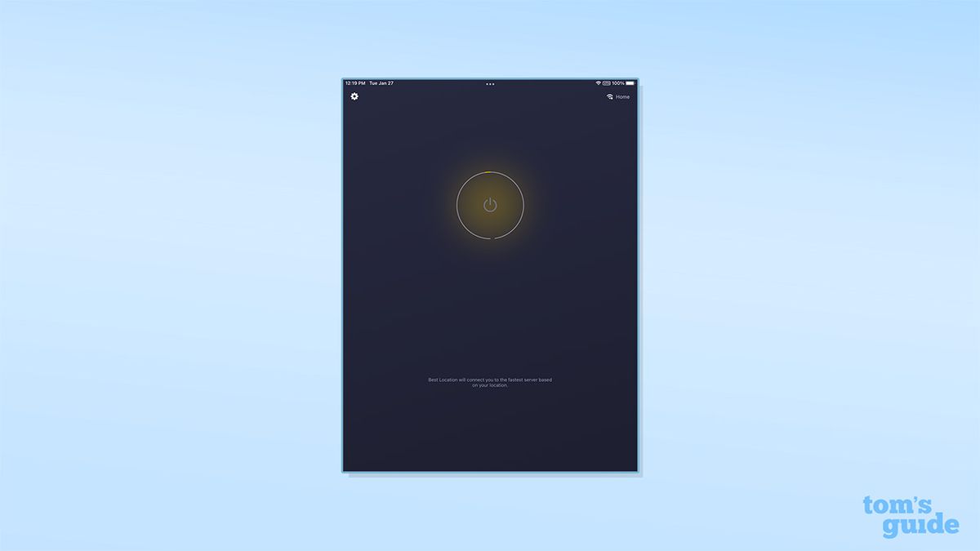This screenshot has height=551, width=980.
Task: Click the Wi-Fi icon beside Home
Action: point(609,97)
